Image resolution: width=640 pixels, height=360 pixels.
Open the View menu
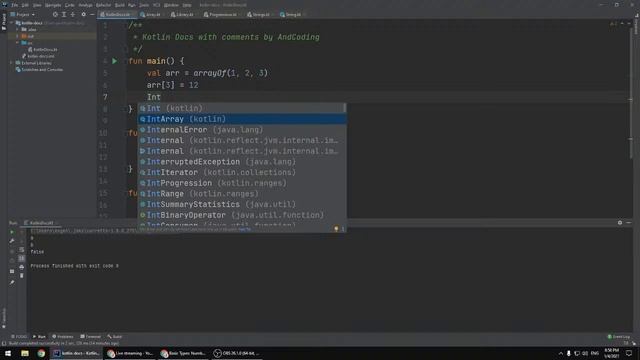(x=37, y=5)
